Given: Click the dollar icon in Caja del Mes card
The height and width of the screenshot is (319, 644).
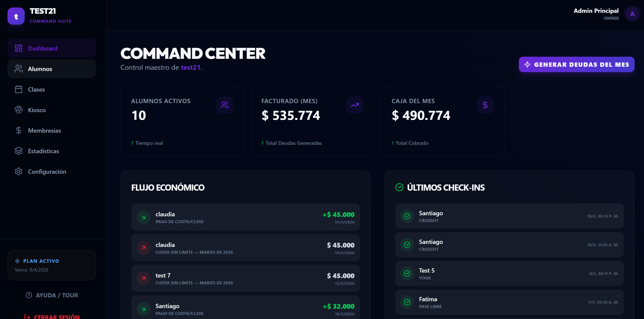Looking at the screenshot, I should (x=485, y=105).
